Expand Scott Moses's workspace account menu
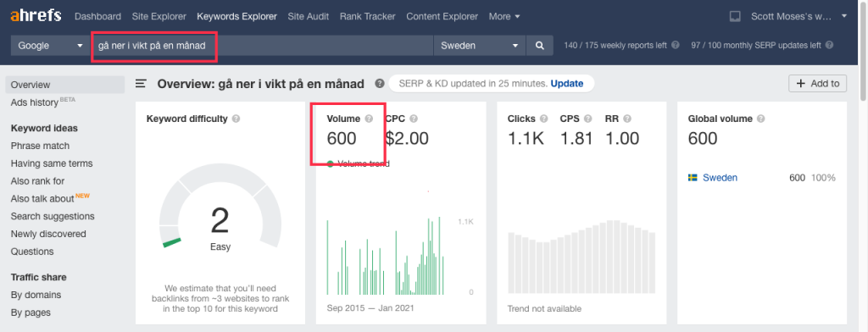This screenshot has height=332, width=868. tap(798, 17)
